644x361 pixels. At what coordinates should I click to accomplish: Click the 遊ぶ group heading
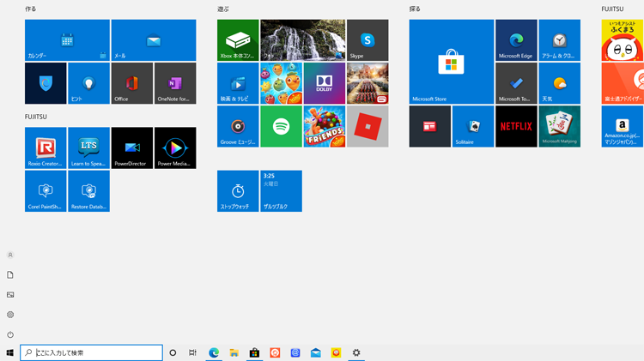(x=223, y=9)
